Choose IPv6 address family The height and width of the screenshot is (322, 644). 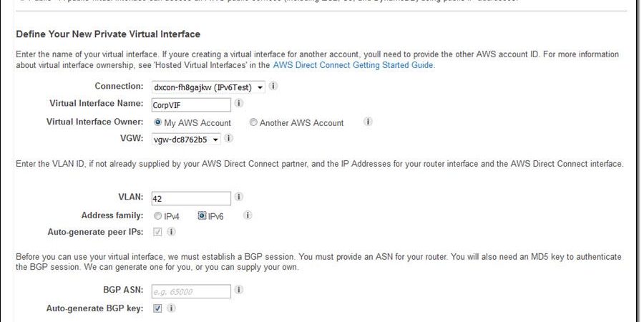click(x=202, y=215)
